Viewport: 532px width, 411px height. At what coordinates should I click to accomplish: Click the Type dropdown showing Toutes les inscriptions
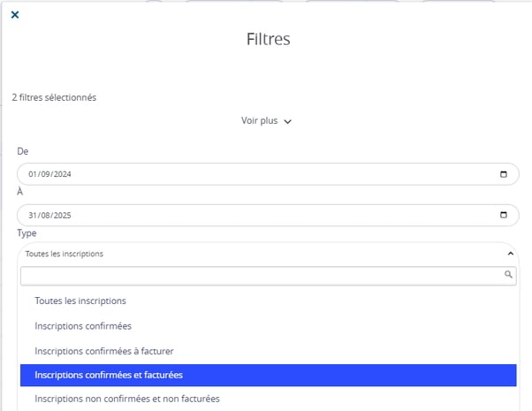click(265, 254)
